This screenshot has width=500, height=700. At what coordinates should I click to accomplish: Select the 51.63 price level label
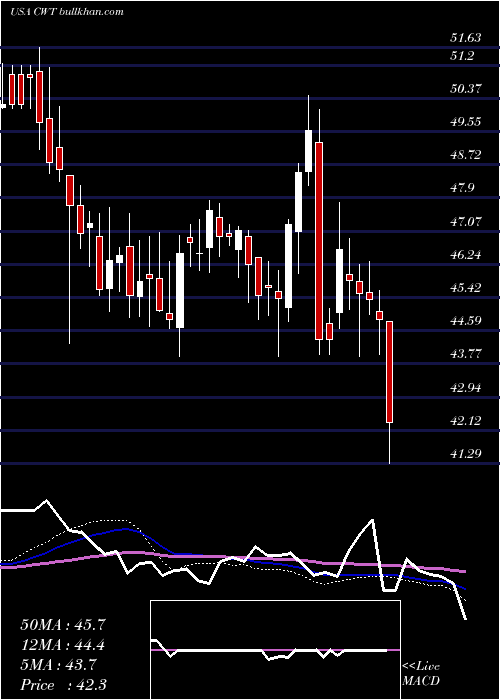tap(466, 38)
